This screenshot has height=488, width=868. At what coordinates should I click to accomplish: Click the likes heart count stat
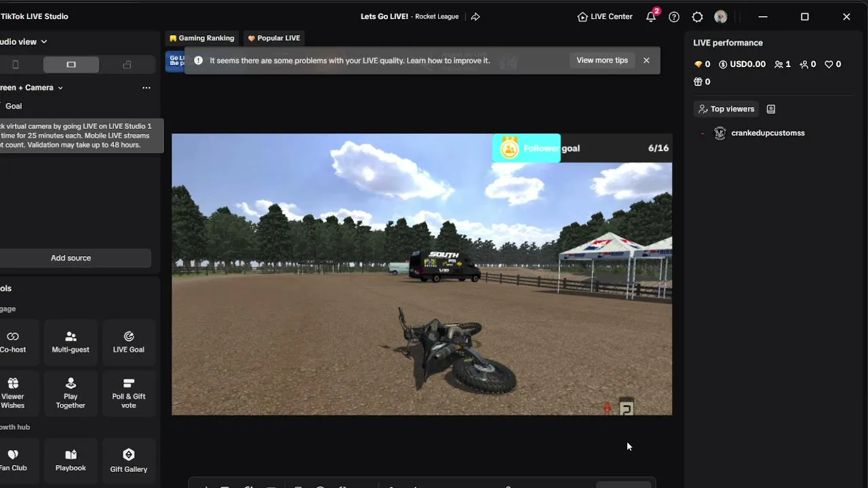pos(833,64)
